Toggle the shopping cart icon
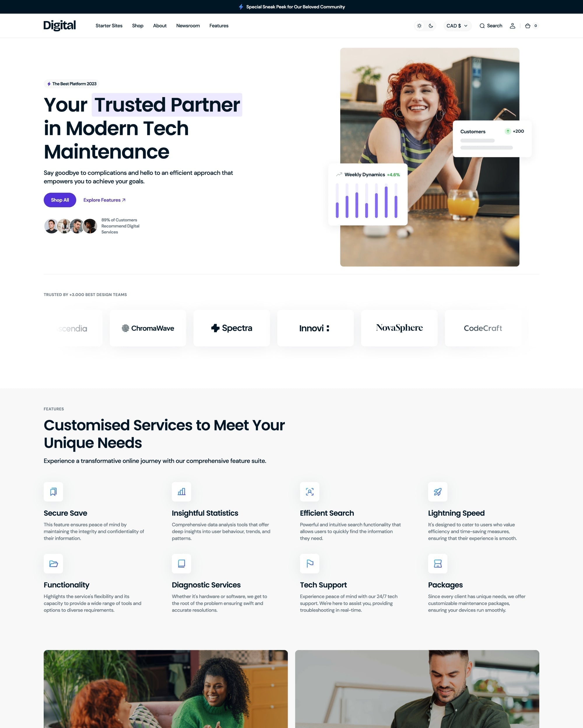The width and height of the screenshot is (583, 728). [528, 26]
